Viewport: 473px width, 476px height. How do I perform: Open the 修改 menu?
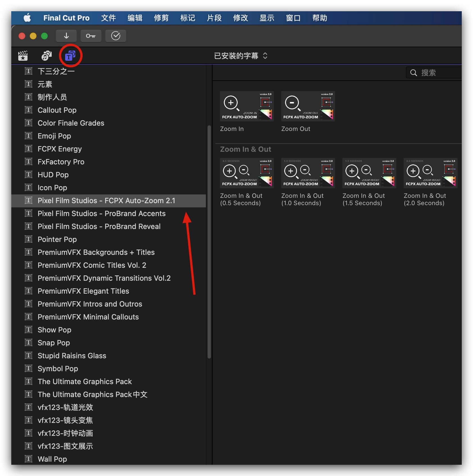coord(240,18)
